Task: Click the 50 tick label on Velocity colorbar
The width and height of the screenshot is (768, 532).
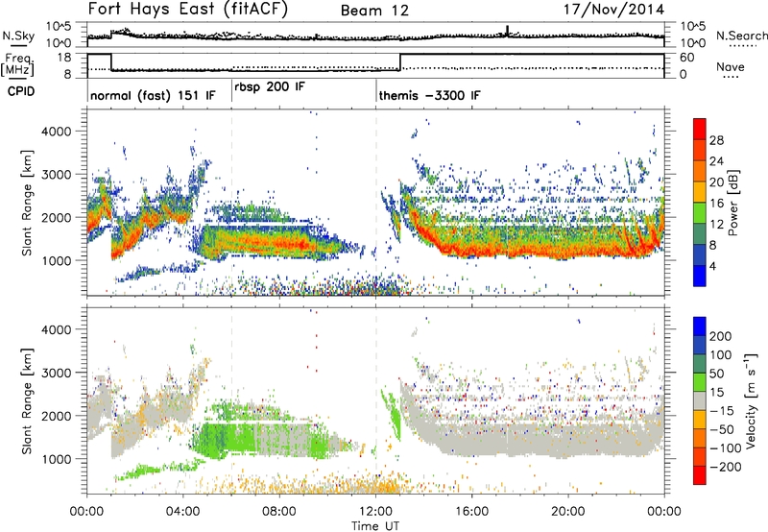Action: 717,374
